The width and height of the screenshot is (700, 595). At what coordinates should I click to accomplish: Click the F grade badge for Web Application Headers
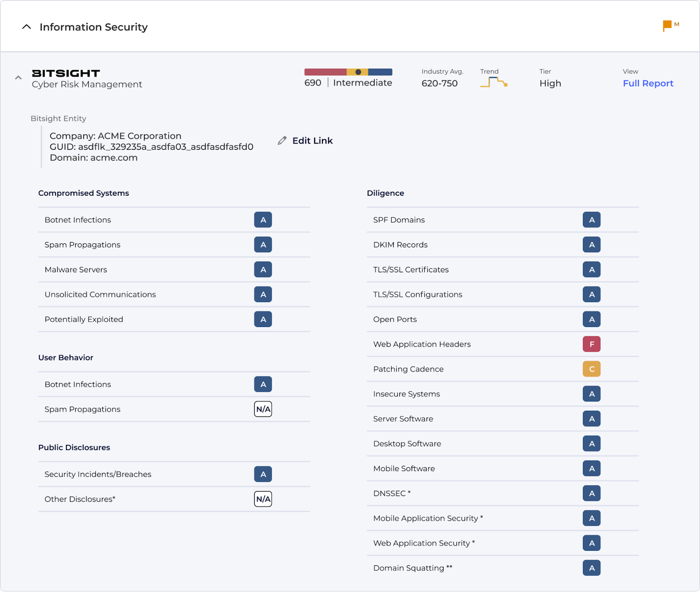[x=591, y=344]
